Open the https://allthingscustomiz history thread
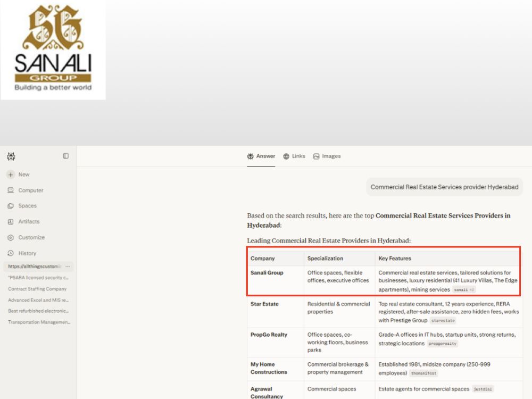Viewport: 532px width, 399px height. click(35, 267)
